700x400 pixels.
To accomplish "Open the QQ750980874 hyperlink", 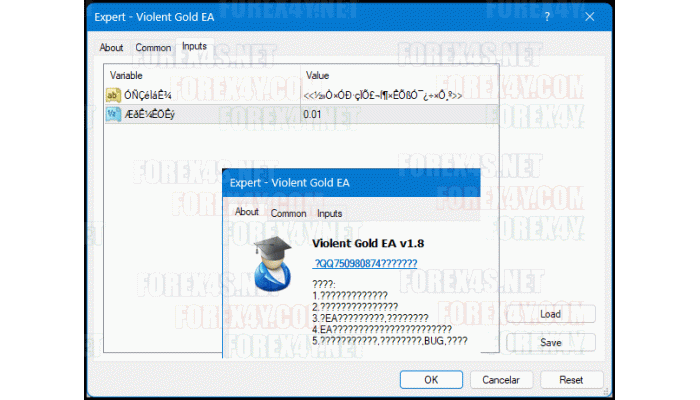I will (365, 264).
